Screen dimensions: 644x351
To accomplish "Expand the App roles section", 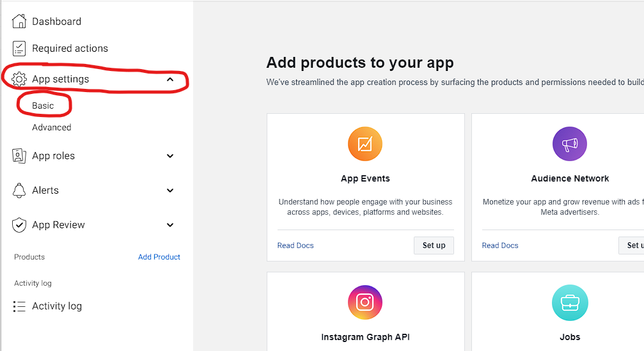I will click(170, 156).
